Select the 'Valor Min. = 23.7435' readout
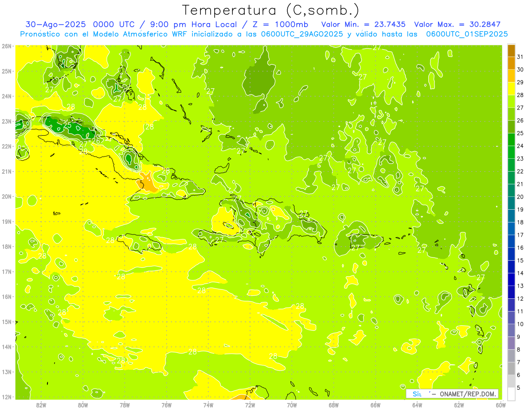This screenshot has height=411, width=532. (364, 24)
